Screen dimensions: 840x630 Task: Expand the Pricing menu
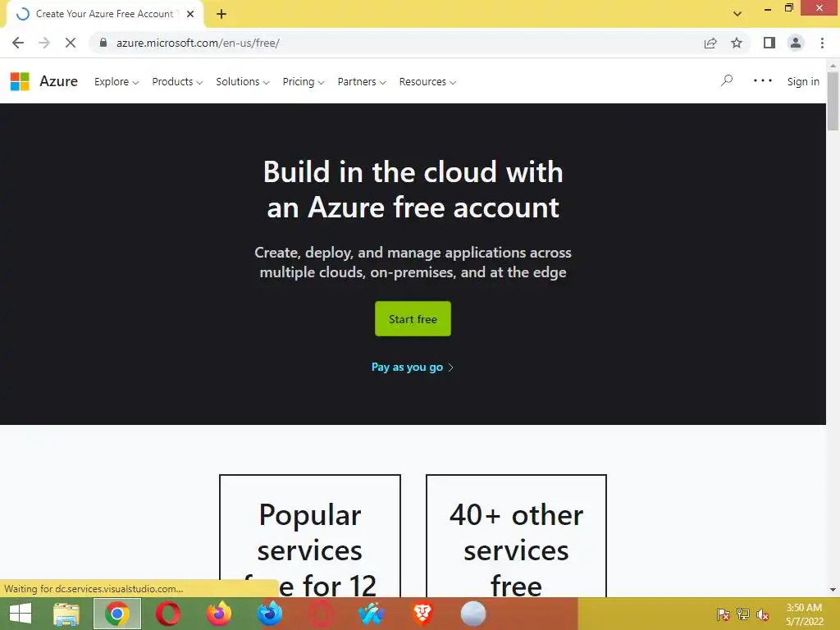pos(304,81)
